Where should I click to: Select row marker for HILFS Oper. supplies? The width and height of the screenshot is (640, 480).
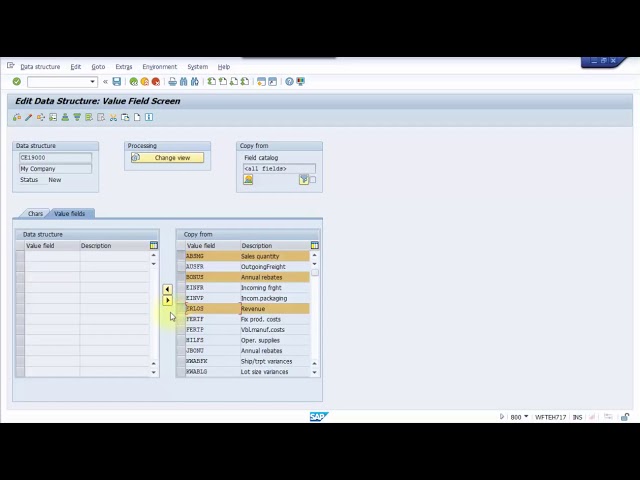tap(181, 340)
